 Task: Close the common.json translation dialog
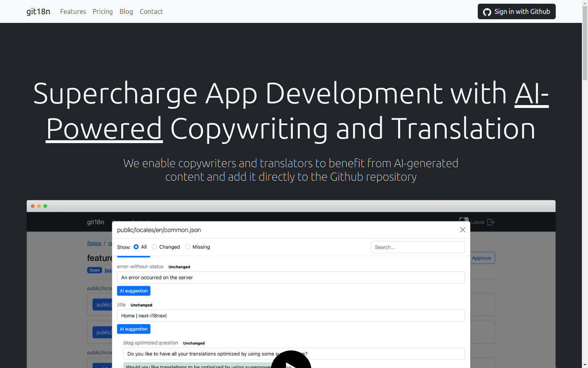[462, 230]
